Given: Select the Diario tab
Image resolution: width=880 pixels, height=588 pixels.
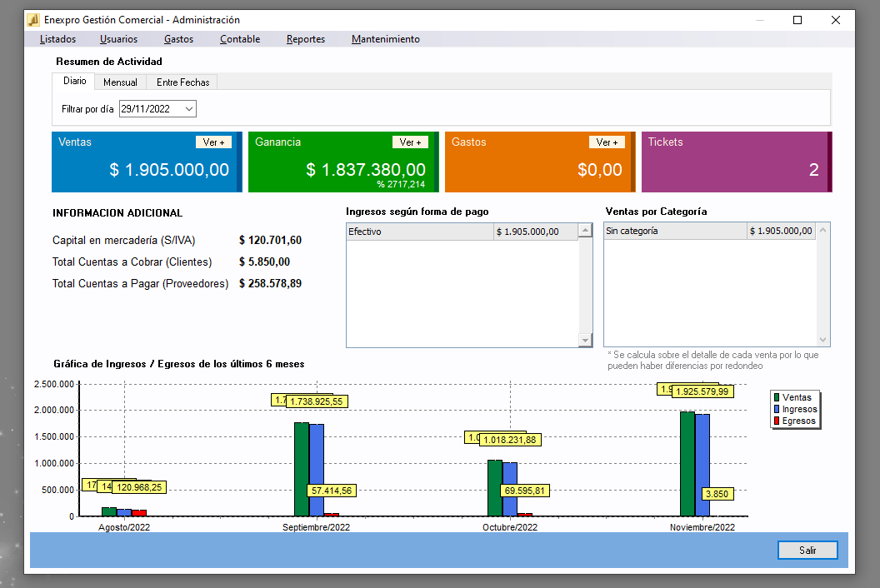Looking at the screenshot, I should click(x=75, y=82).
